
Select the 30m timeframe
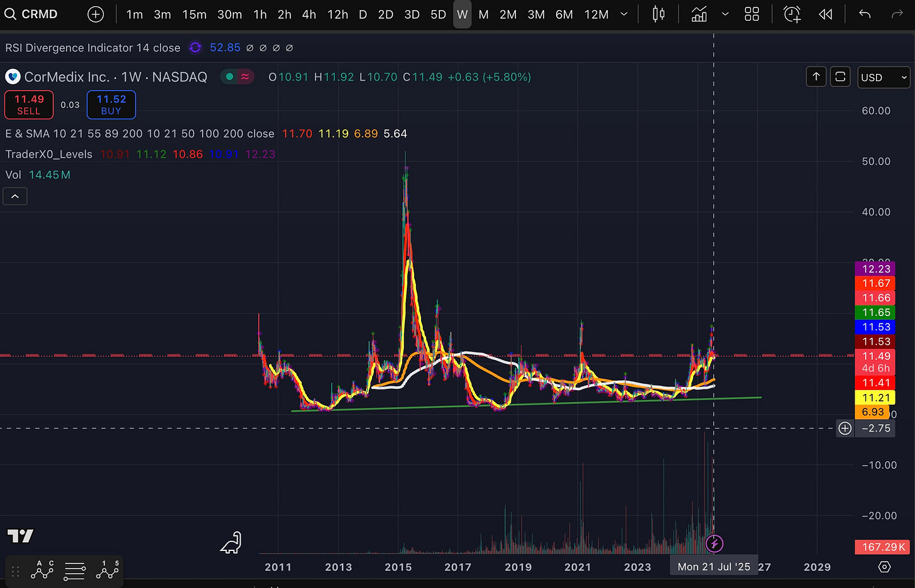point(229,14)
